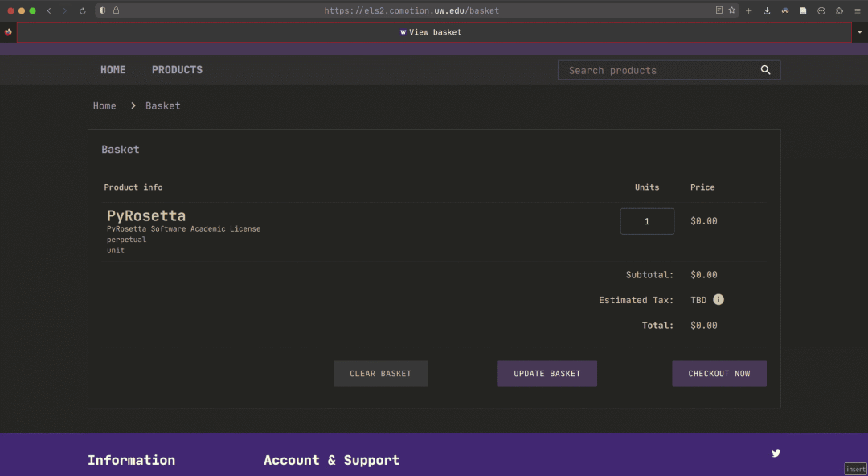Show the estimated tax info icon
The width and height of the screenshot is (868, 476).
tap(719, 300)
